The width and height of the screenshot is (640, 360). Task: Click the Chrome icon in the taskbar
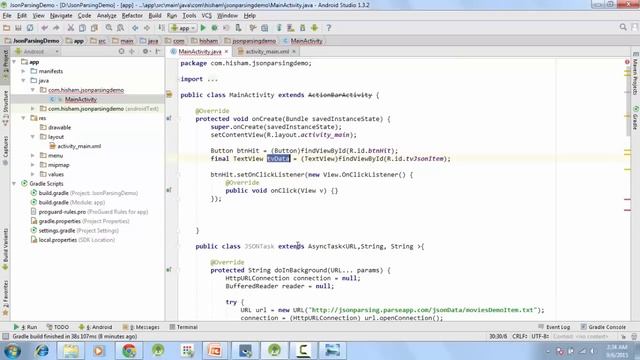129,351
